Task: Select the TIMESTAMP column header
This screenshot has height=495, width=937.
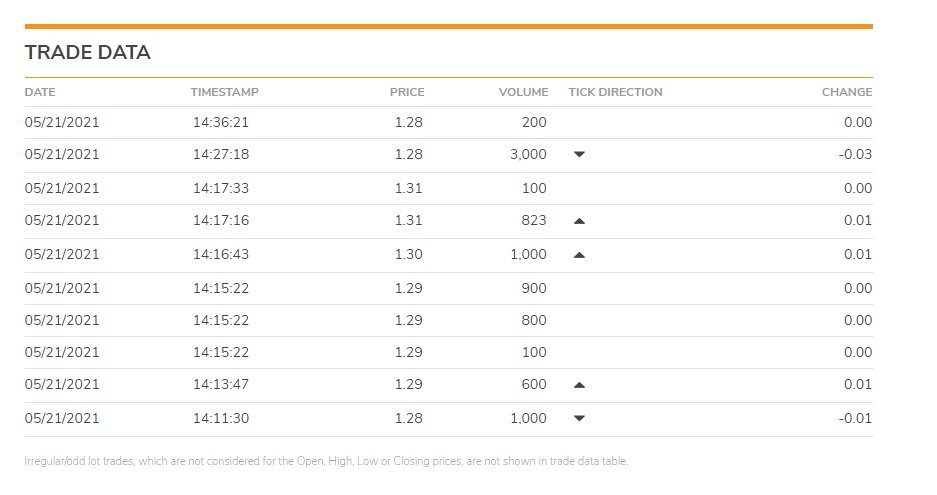Action: point(225,92)
